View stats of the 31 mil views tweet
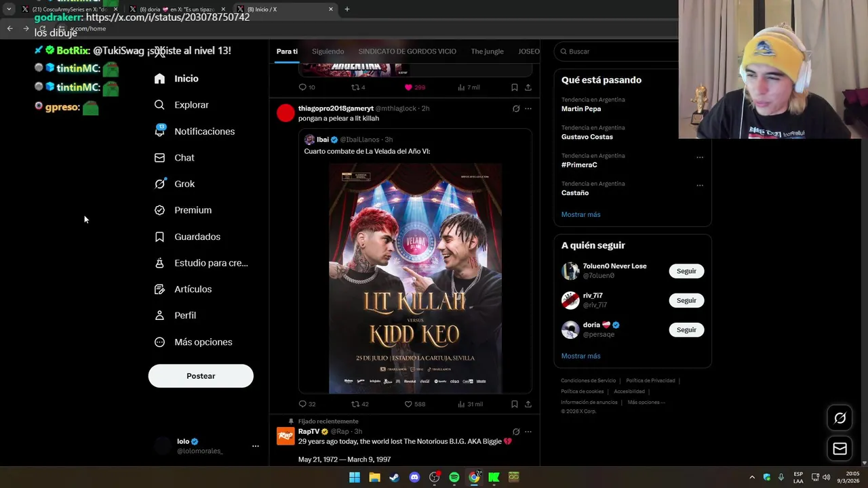 point(470,404)
